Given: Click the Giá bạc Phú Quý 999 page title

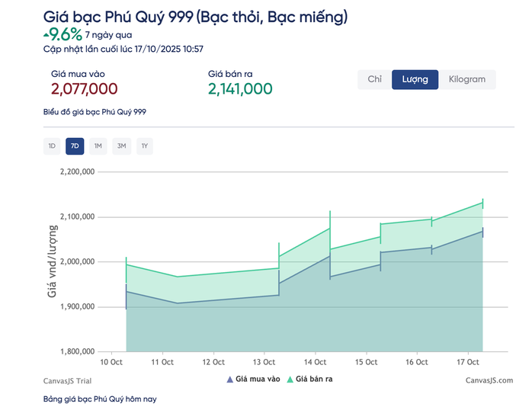Looking at the screenshot, I should 195,16.
